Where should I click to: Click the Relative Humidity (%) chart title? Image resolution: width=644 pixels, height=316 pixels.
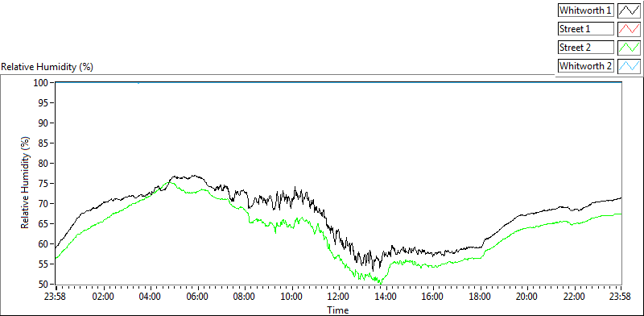(47, 67)
